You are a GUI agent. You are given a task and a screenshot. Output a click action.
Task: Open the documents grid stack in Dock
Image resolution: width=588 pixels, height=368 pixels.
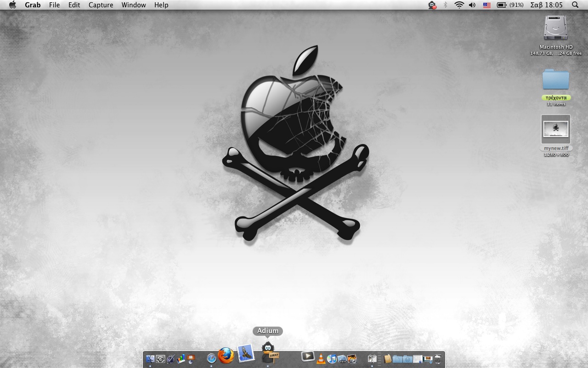click(x=418, y=358)
